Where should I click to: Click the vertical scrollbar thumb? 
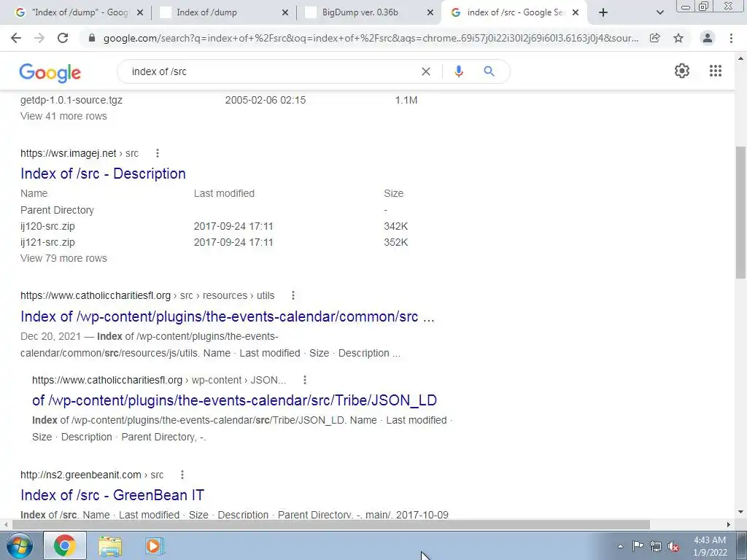point(740,212)
